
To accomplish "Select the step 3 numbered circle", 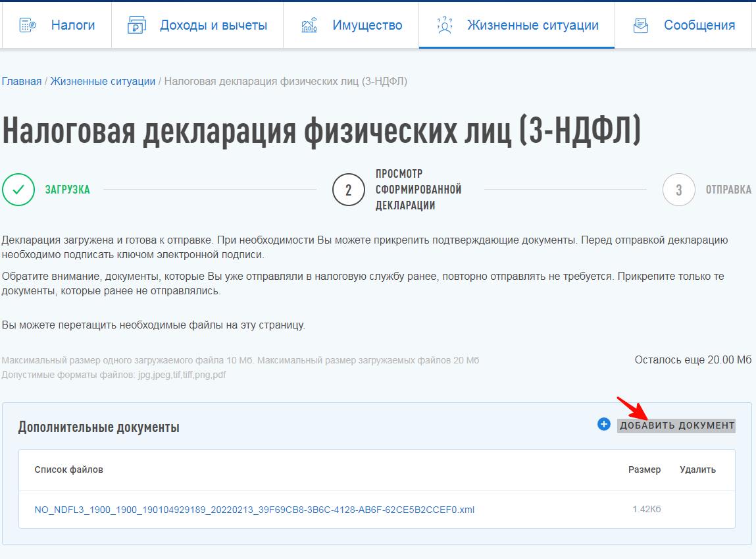I will tap(679, 190).
